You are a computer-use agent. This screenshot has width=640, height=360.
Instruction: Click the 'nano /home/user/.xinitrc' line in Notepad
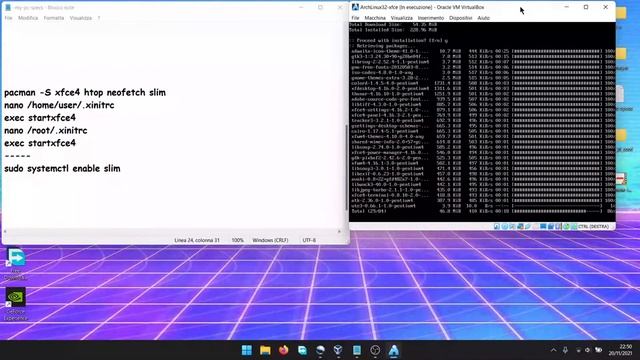point(59,105)
